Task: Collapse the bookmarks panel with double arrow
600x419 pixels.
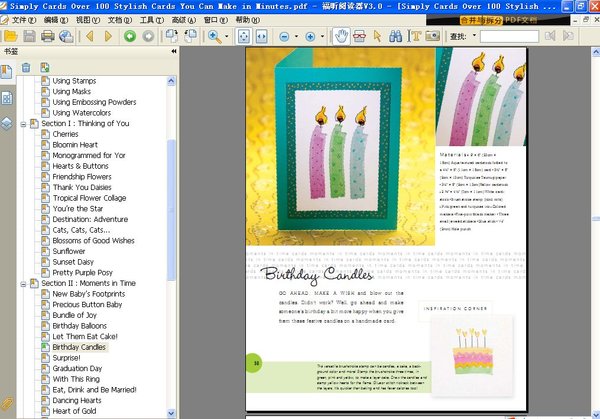Action: click(x=174, y=51)
